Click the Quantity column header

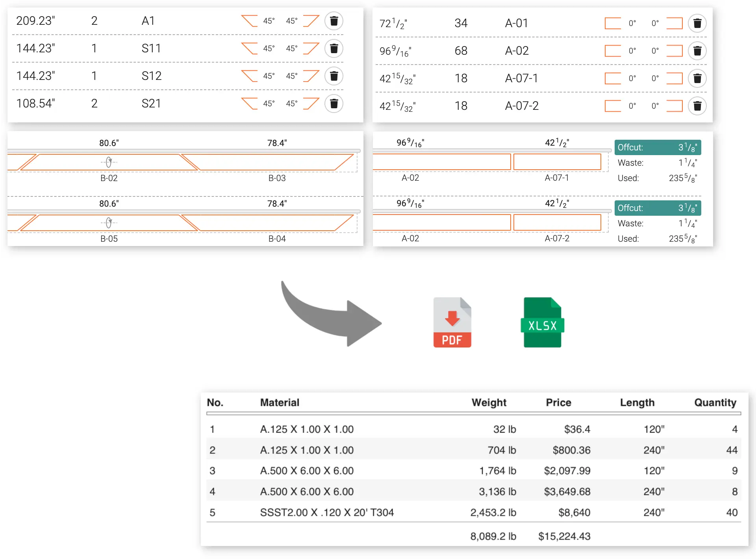coord(715,402)
